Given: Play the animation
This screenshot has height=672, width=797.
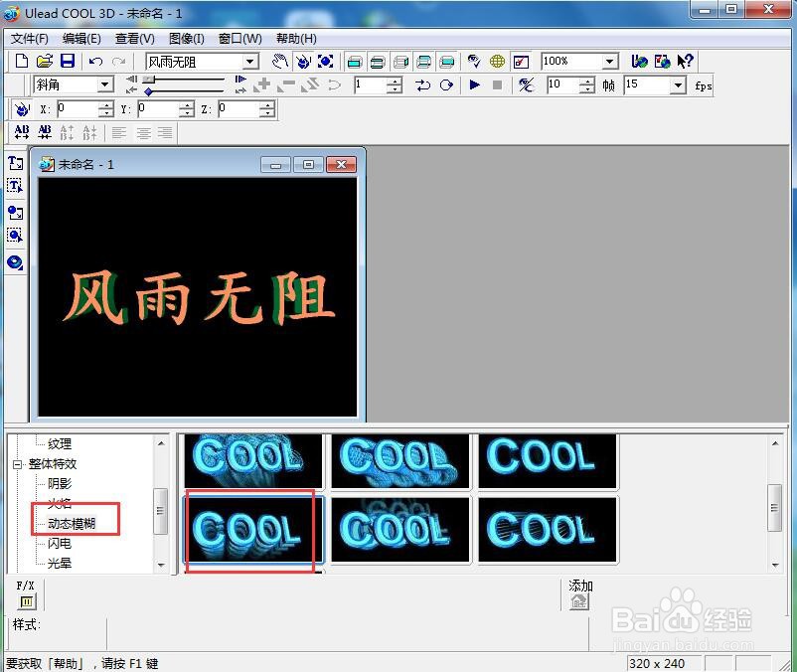Looking at the screenshot, I should pos(474,84).
